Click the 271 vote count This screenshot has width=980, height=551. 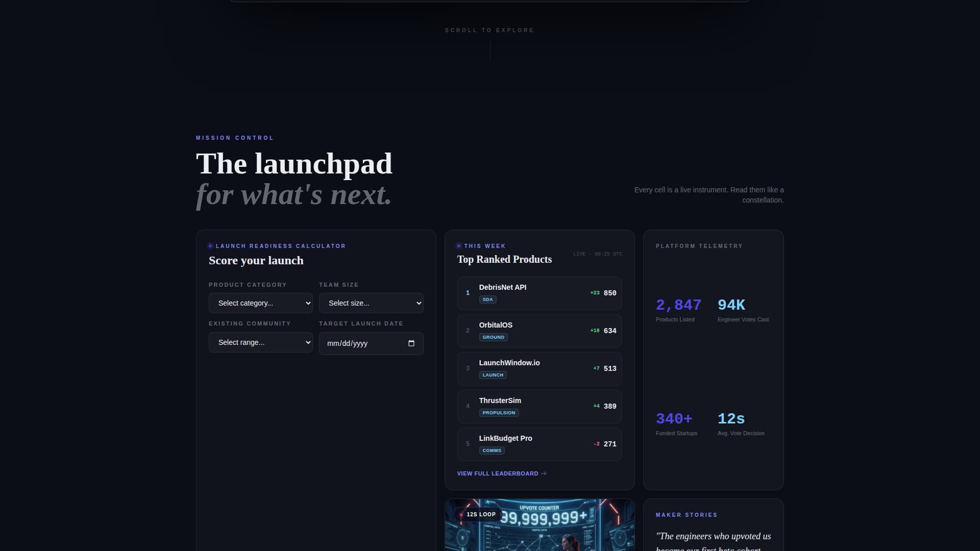pos(610,444)
